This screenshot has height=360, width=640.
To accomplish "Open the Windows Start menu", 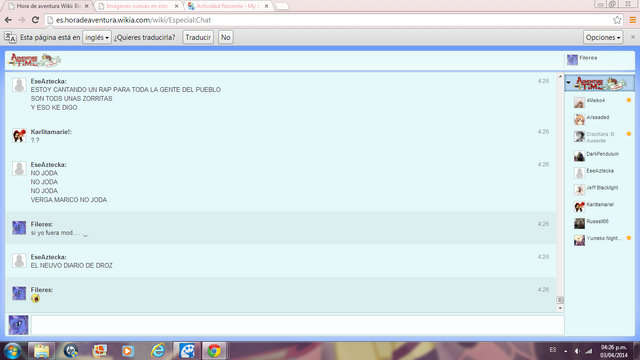I will pos(13,351).
